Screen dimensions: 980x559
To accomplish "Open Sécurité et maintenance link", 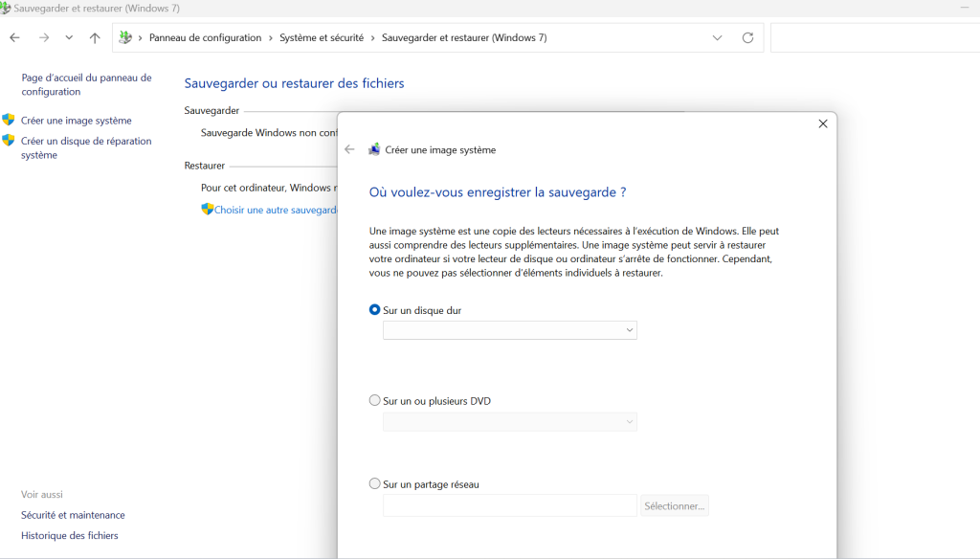I will click(x=73, y=515).
